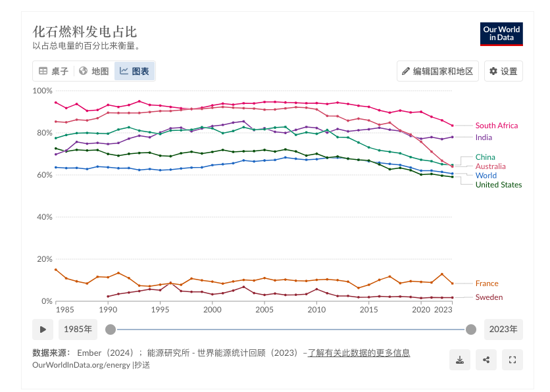Enter full-screen mode with the expand icon
This screenshot has width=550, height=392.
(x=512, y=360)
